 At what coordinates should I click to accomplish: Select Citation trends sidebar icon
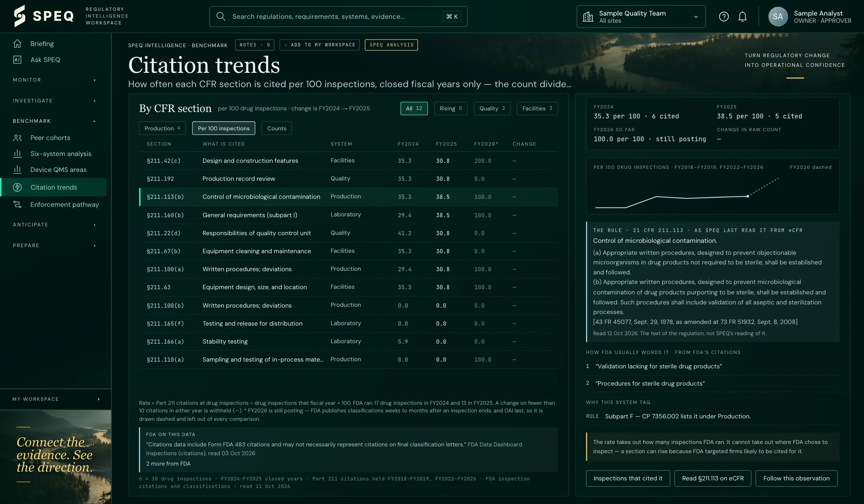pyautogui.click(x=17, y=187)
